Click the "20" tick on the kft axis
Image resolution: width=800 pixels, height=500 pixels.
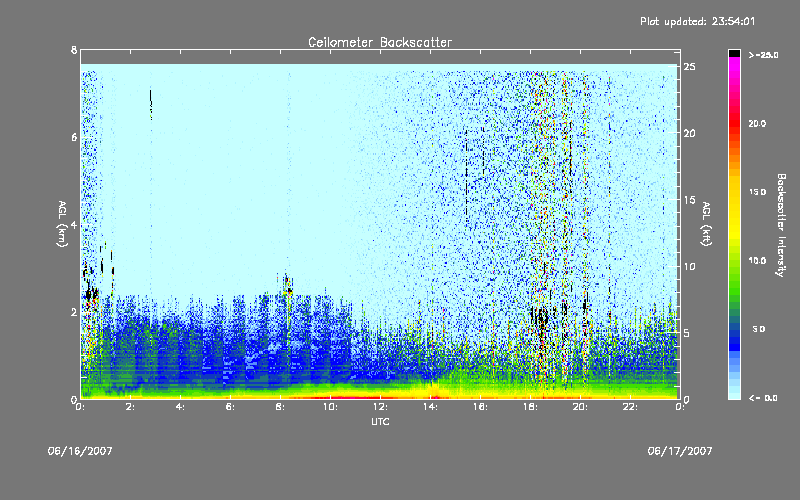point(690,133)
